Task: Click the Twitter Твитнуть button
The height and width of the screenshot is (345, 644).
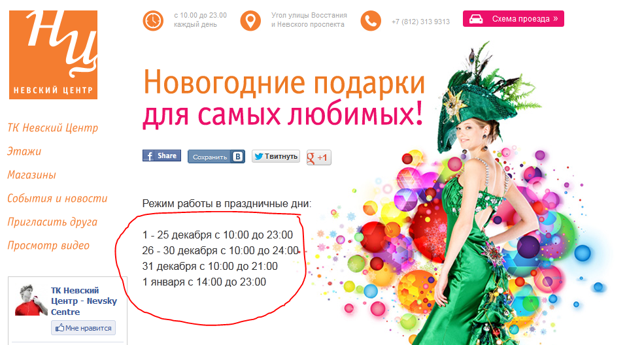Action: click(276, 156)
